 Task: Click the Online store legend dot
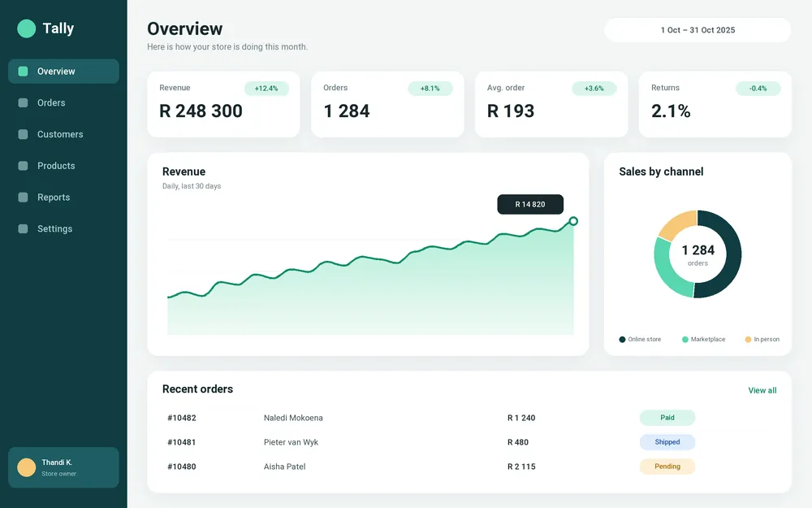click(x=622, y=340)
